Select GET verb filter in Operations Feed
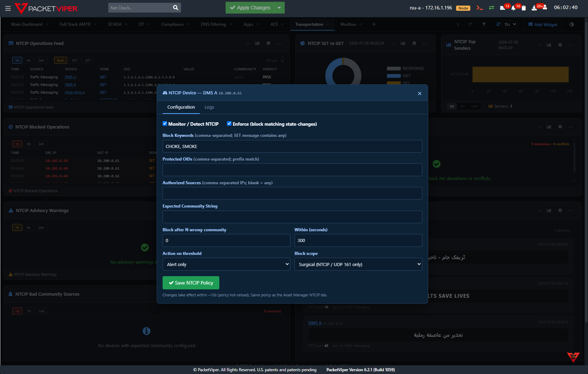588x374 pixels. 88,60
